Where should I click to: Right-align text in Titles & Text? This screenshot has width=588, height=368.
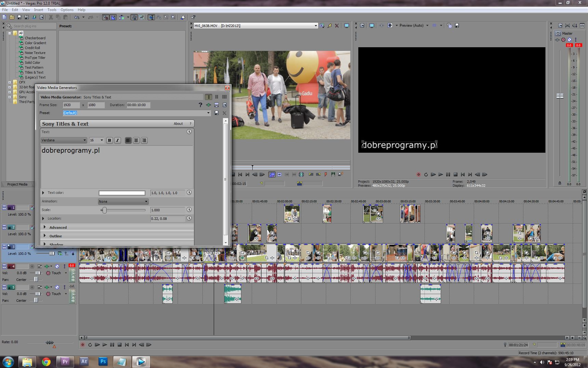pos(144,140)
